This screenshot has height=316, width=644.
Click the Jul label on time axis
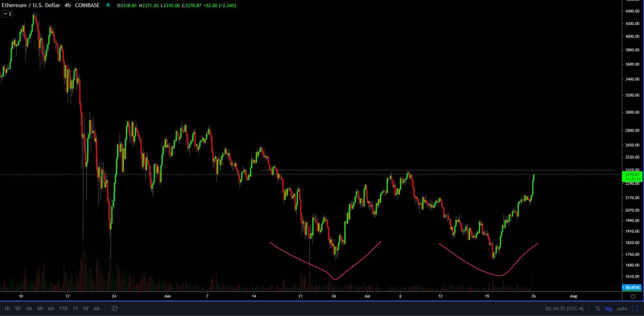(367, 296)
